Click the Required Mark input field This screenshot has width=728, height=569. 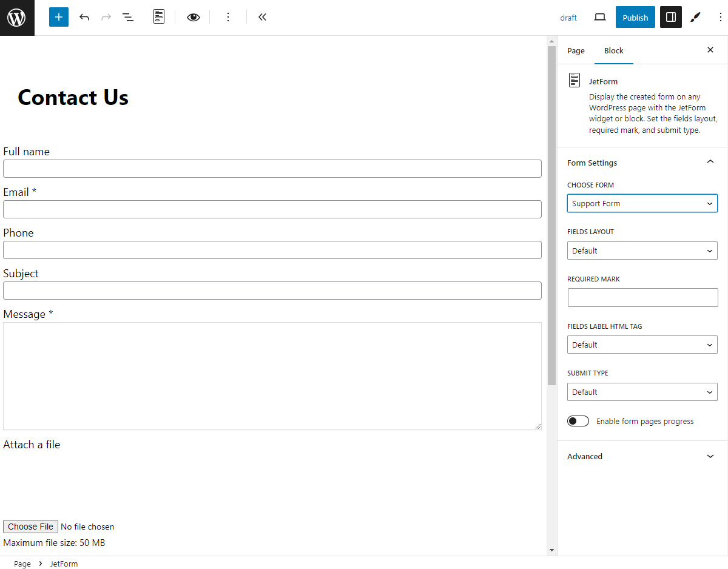642,297
